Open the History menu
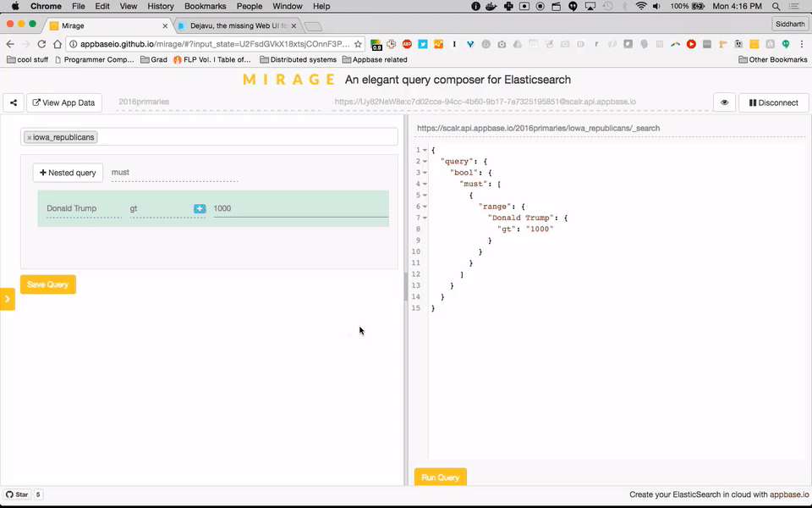The height and width of the screenshot is (508, 812). [161, 6]
